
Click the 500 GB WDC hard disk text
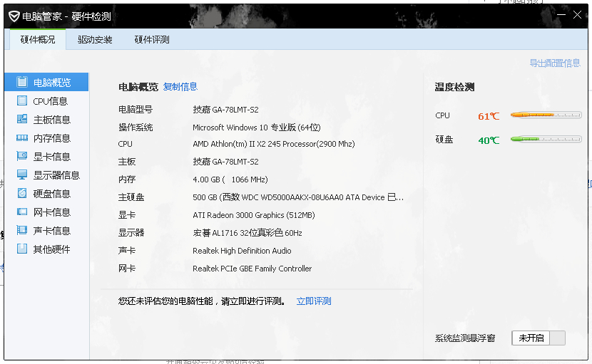[298, 197]
